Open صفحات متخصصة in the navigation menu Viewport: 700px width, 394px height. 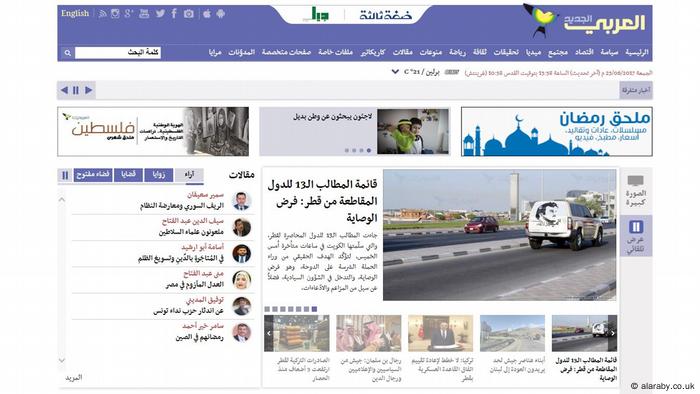coord(286,52)
